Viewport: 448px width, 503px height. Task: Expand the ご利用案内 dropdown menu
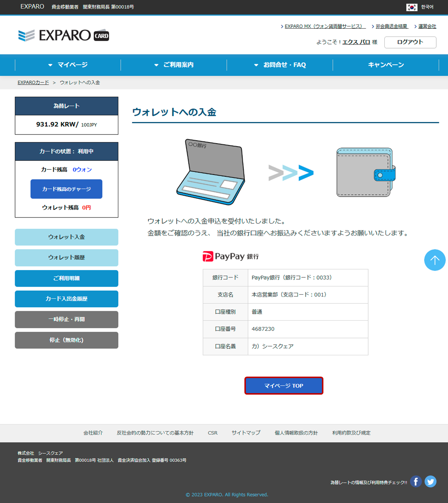[x=174, y=65]
